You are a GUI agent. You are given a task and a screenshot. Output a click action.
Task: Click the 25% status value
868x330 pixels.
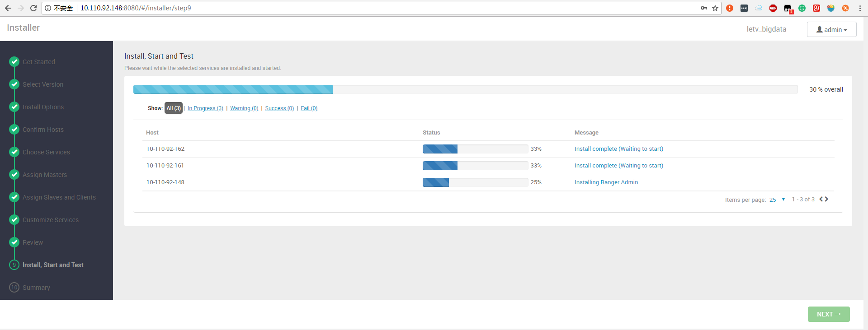click(x=536, y=182)
